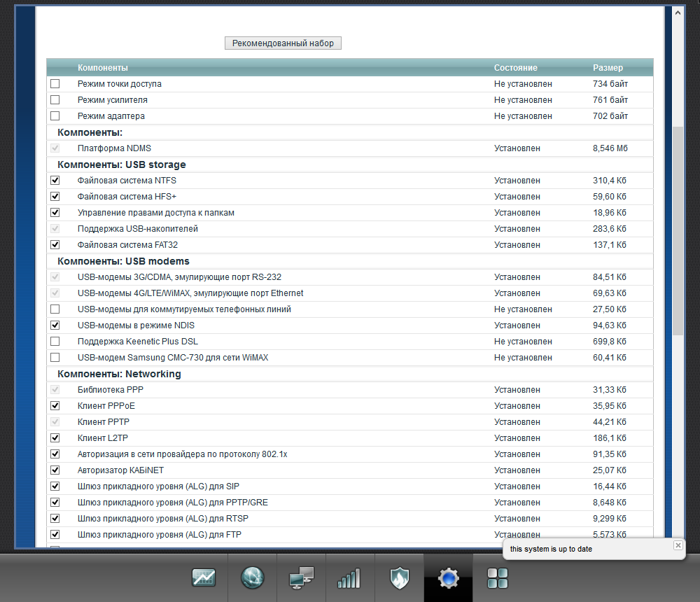The height and width of the screenshot is (602, 700).
Task: Click the USB-модемы 4G/LTE/WiMAX row label
Action: coord(190,293)
